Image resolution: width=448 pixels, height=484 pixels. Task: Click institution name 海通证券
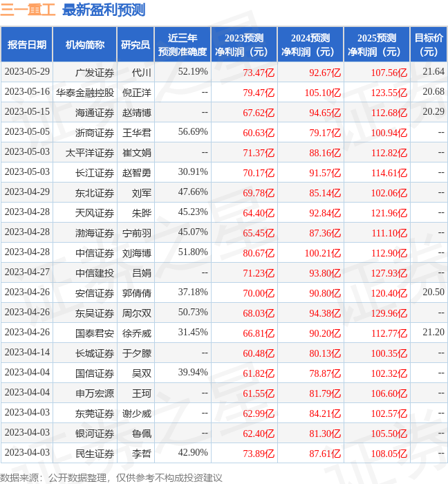[x=95, y=113]
